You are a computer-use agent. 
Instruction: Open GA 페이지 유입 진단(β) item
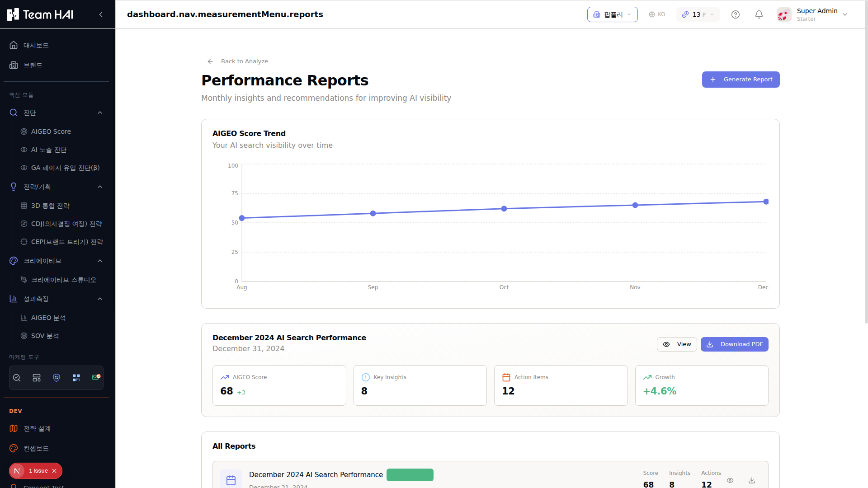61,168
